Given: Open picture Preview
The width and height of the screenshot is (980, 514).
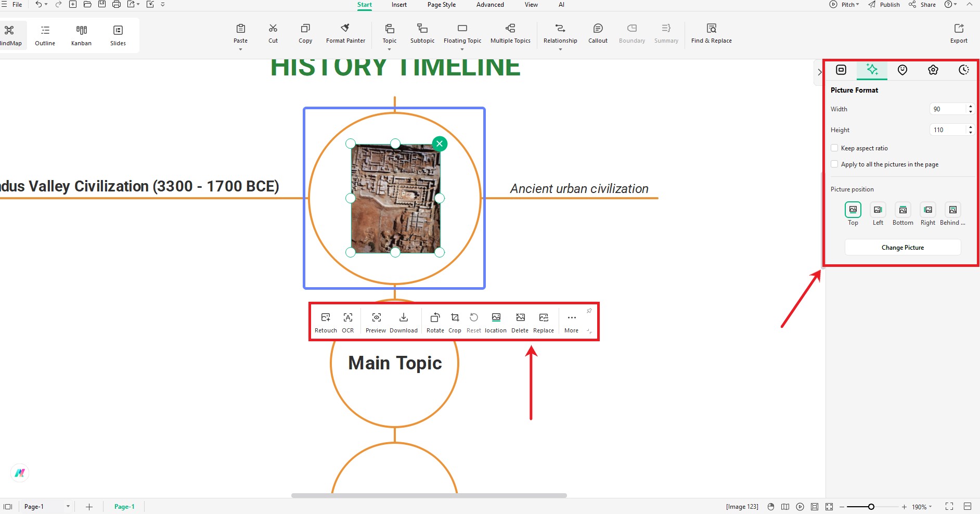Looking at the screenshot, I should [x=376, y=323].
